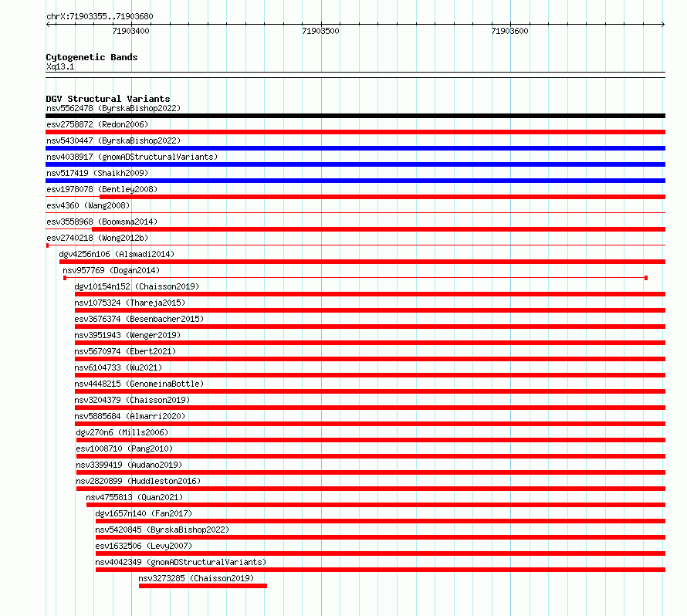687x616 pixels.
Task: Select the esv1632506 (Levy2007) label
Action: [x=144, y=546]
